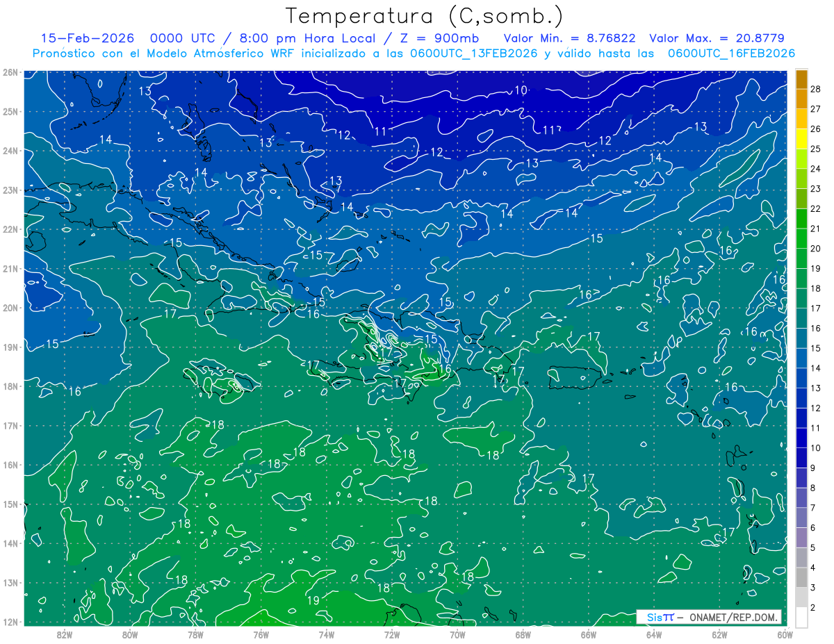The width and height of the screenshot is (834, 644).
Task: Click the contour label "19" on the map
Action: tap(313, 600)
